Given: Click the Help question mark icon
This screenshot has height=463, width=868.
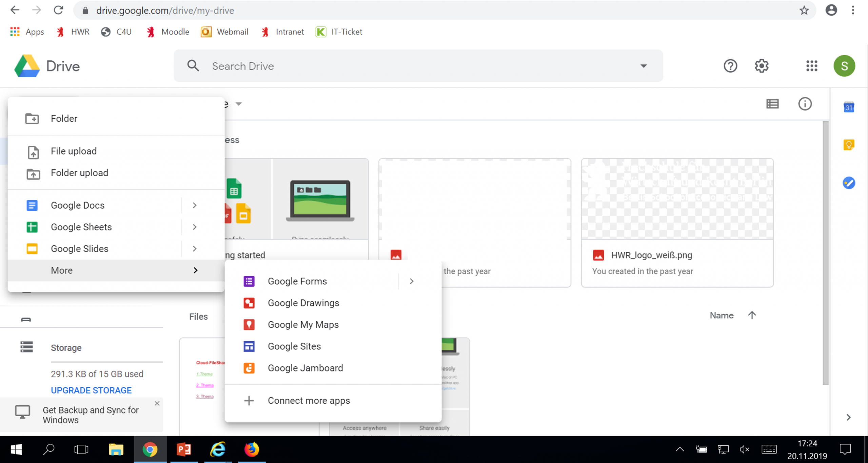Looking at the screenshot, I should pyautogui.click(x=730, y=66).
